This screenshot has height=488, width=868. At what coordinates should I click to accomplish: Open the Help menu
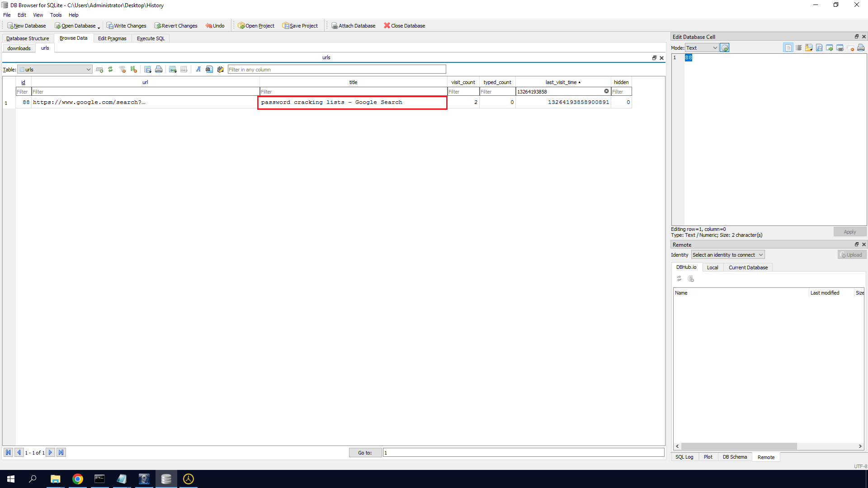[x=74, y=15]
